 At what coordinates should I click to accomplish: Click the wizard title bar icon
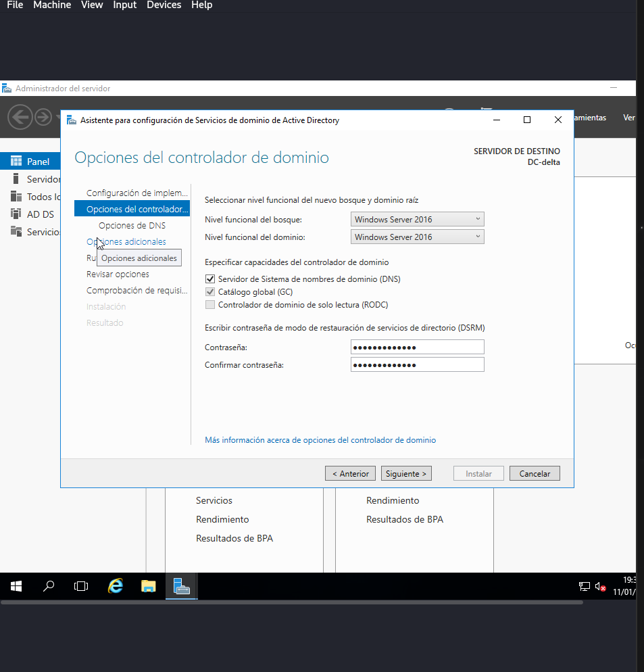tap(72, 120)
